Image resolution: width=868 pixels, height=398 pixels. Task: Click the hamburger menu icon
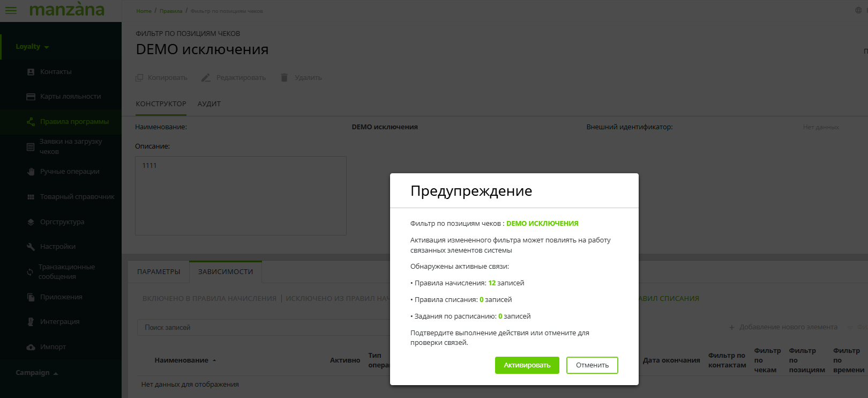coord(11,10)
